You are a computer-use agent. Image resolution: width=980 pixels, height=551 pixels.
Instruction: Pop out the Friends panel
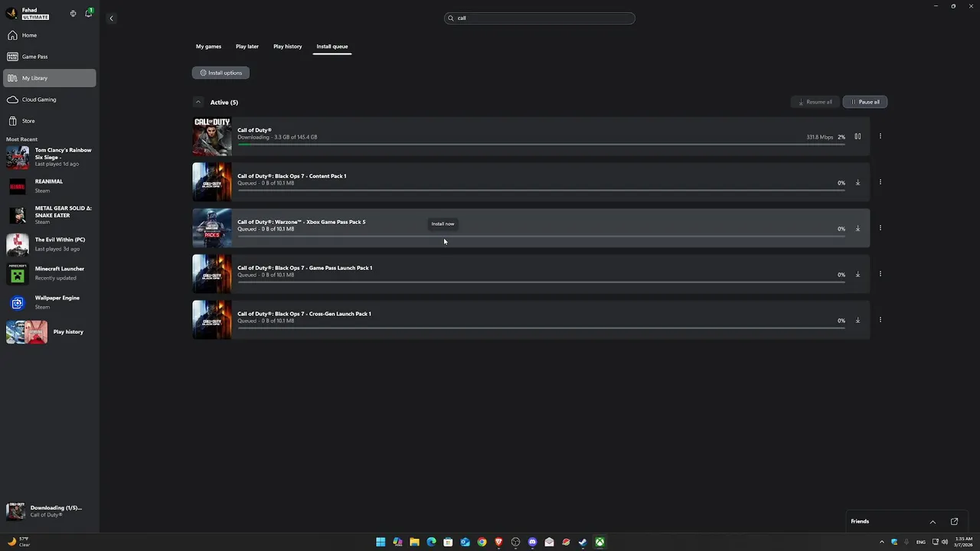(954, 521)
